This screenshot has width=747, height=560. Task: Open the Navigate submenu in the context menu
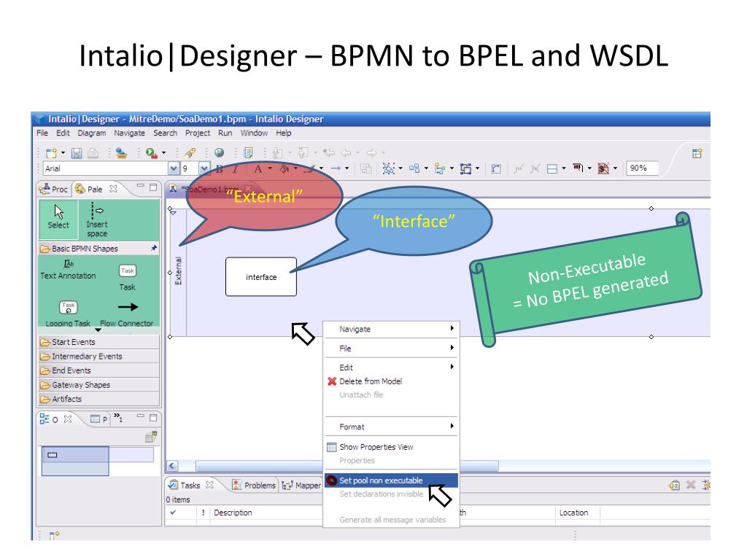coord(391,329)
